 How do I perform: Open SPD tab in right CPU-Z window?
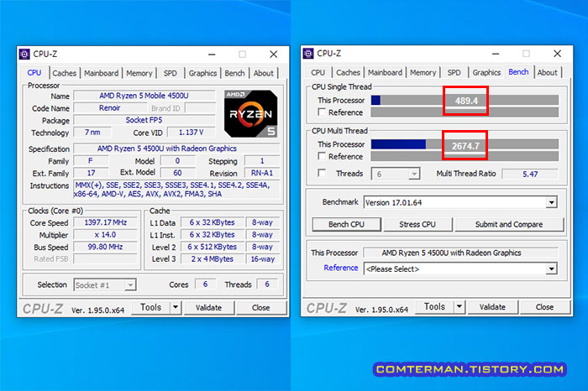coord(454,72)
